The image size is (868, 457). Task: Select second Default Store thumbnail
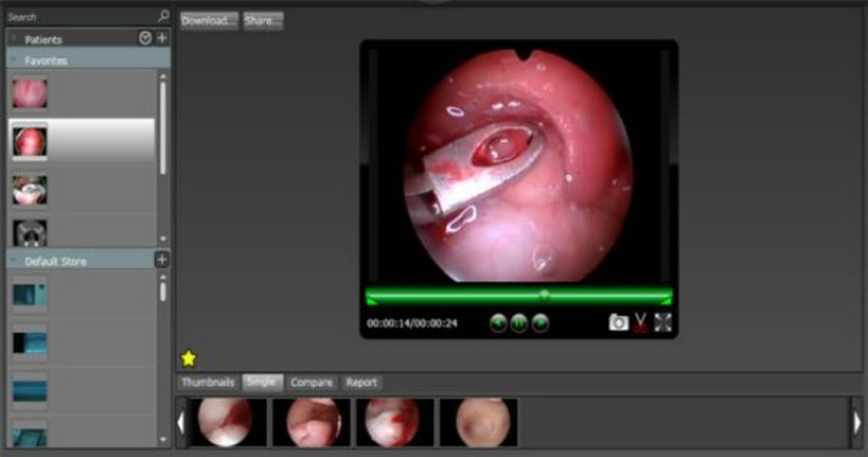pos(30,343)
